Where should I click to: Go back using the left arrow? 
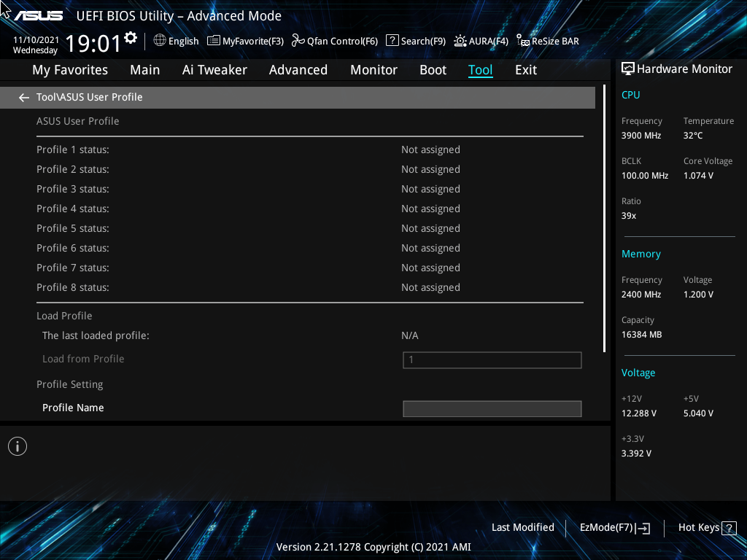pyautogui.click(x=24, y=98)
